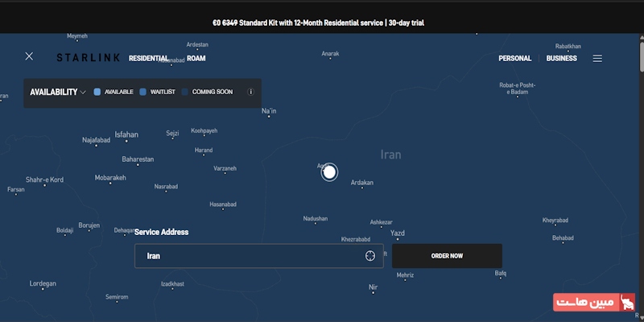Screen dimensions: 644x322
Task: Click the Nadushan town label
Action: tap(316, 218)
